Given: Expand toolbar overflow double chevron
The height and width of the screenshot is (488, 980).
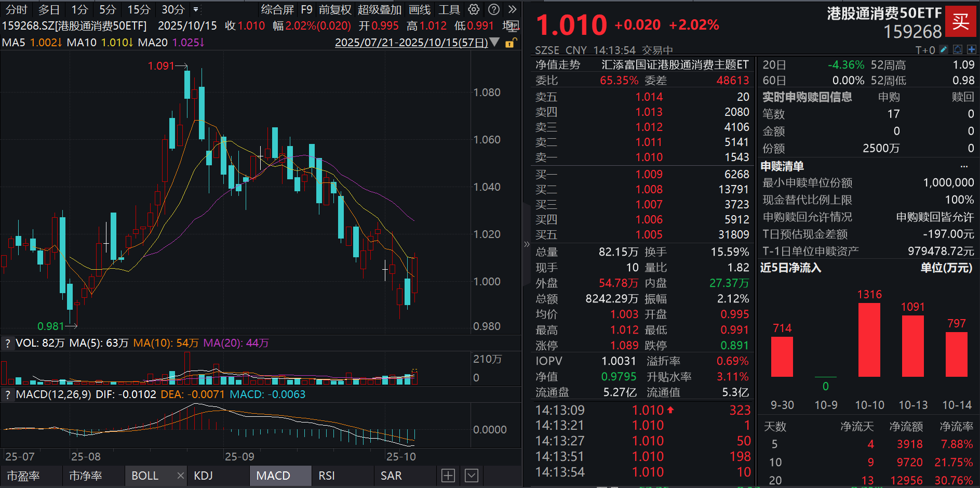Looking at the screenshot, I should point(512,9).
